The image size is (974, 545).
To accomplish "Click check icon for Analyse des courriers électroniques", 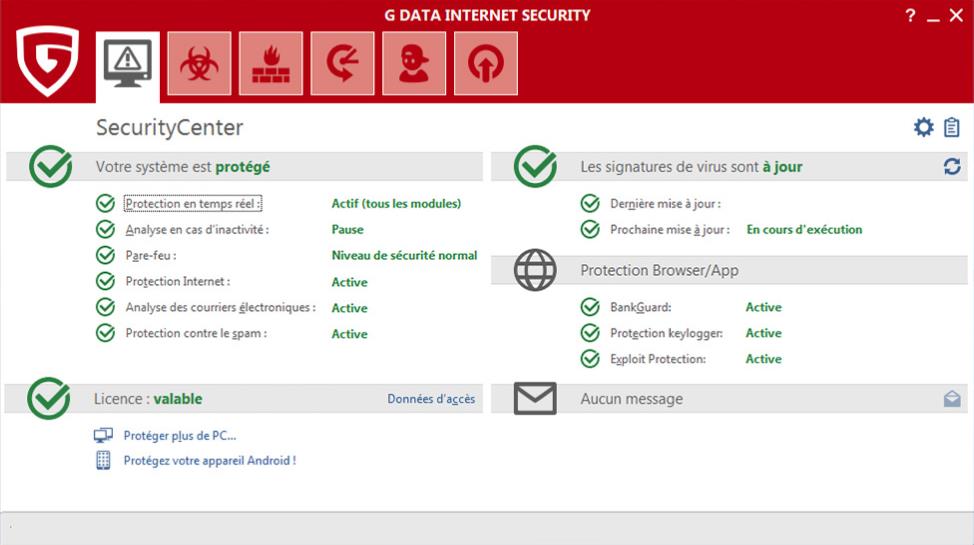I will tap(106, 307).
